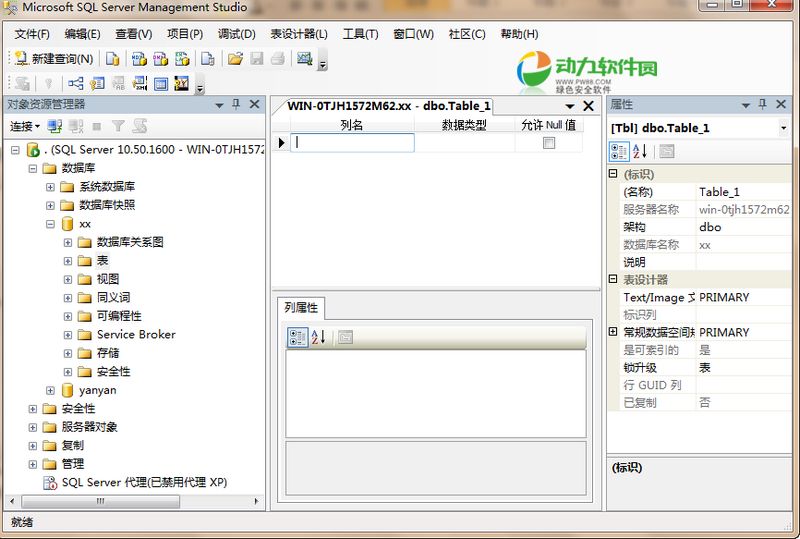Open Manage Indexes and Keys icon
Screen dimensions: 800x539
coord(97,83)
